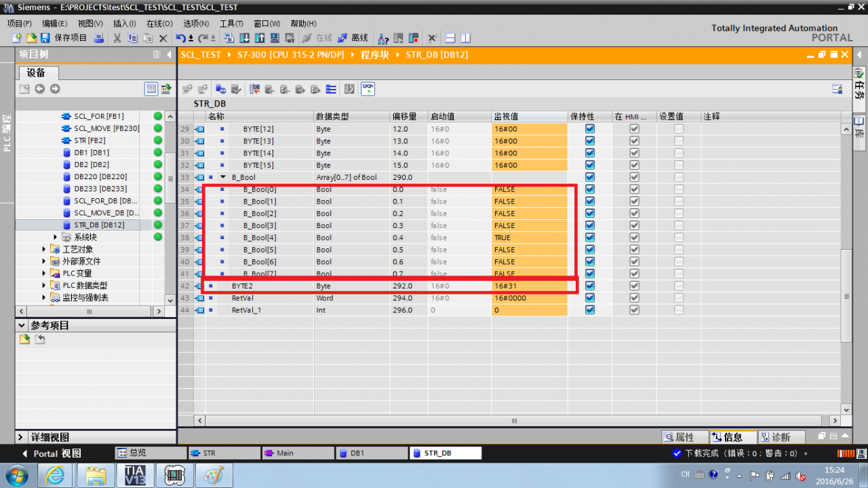Click the upload from device icon
Image resolution: width=868 pixels, height=488 pixels.
tap(259, 38)
